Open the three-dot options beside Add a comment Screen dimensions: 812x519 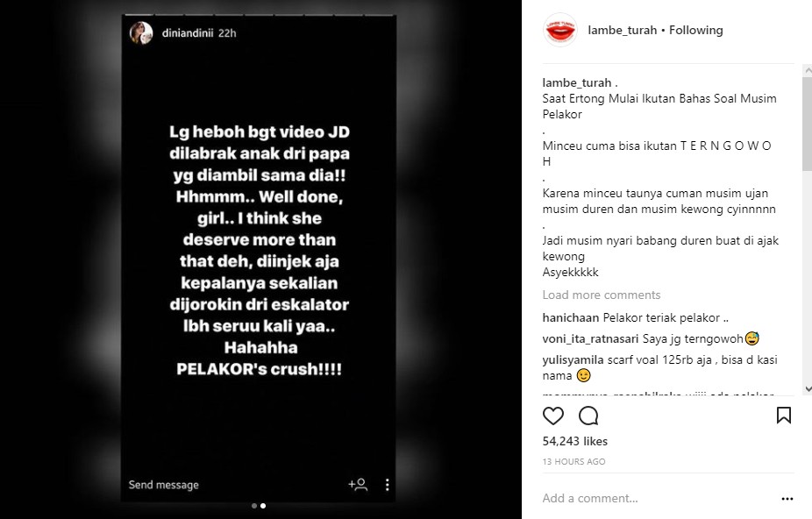click(x=787, y=499)
